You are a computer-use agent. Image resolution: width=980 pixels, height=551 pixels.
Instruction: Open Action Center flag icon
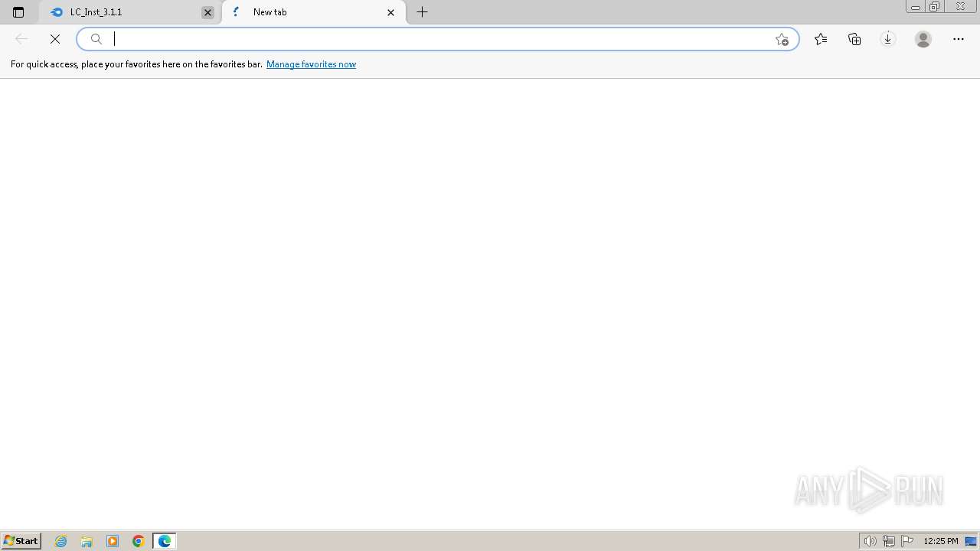(907, 541)
